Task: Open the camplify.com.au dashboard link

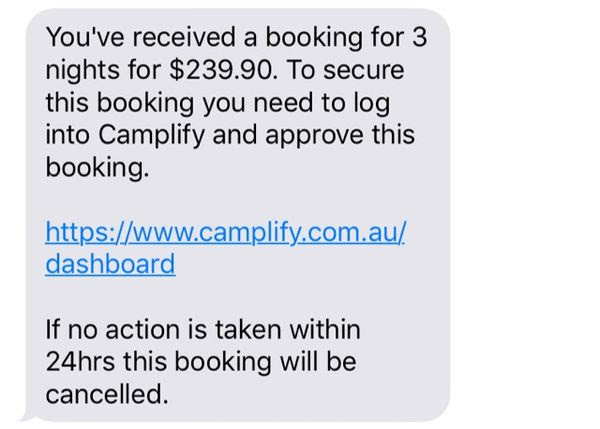Action: [225, 248]
